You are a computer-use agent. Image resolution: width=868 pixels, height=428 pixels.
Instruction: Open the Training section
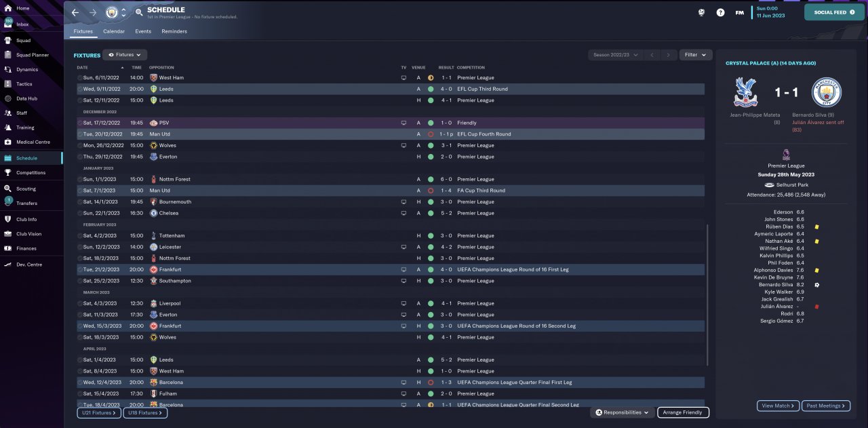pos(31,128)
